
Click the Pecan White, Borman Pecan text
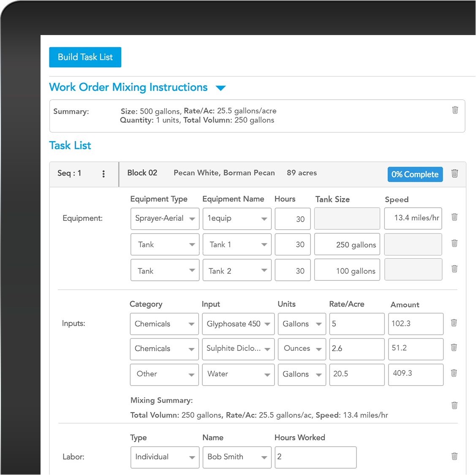click(224, 173)
